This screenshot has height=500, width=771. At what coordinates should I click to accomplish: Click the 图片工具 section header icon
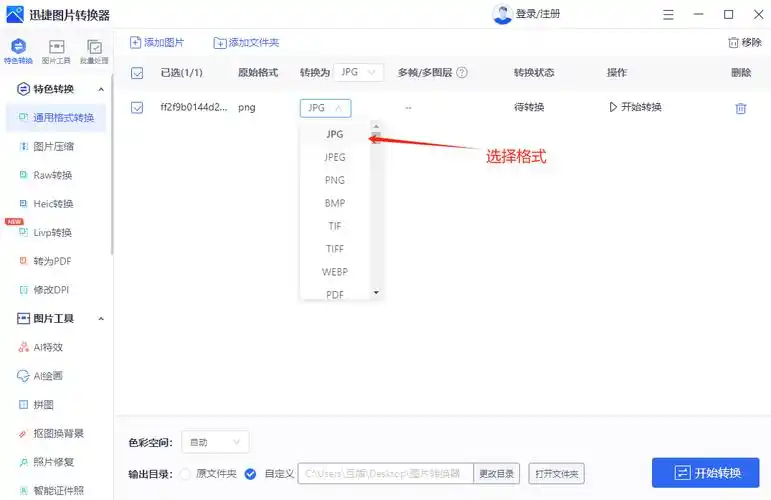[23, 319]
